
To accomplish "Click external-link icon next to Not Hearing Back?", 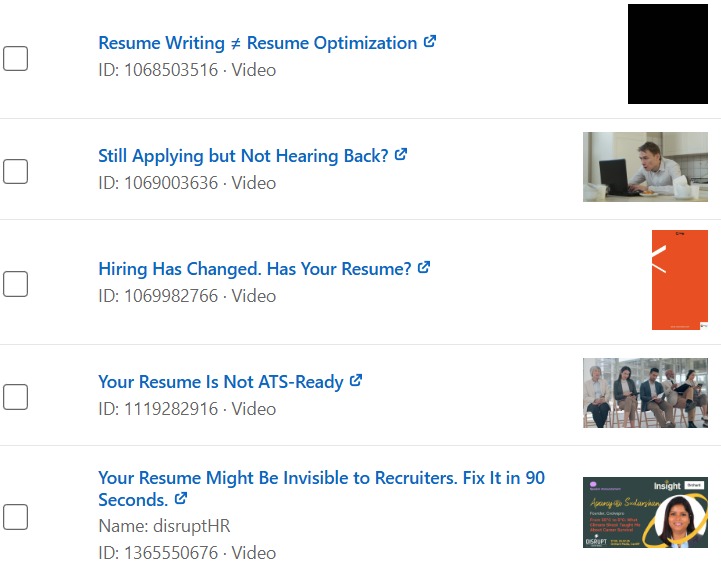I will (401, 155).
